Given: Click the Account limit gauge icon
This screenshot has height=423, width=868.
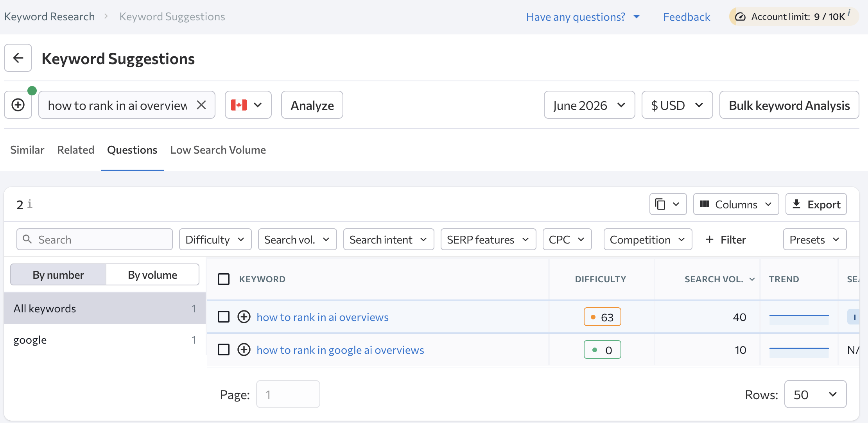Looking at the screenshot, I should [740, 17].
